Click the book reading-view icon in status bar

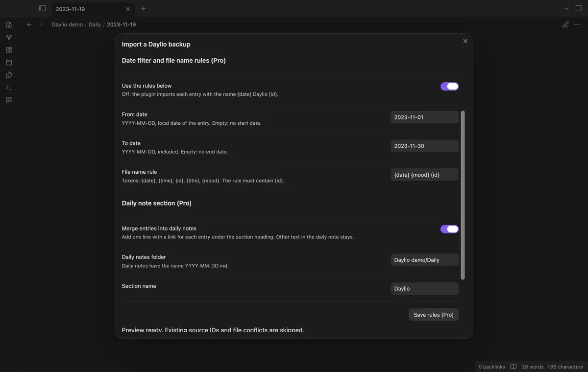514,367
